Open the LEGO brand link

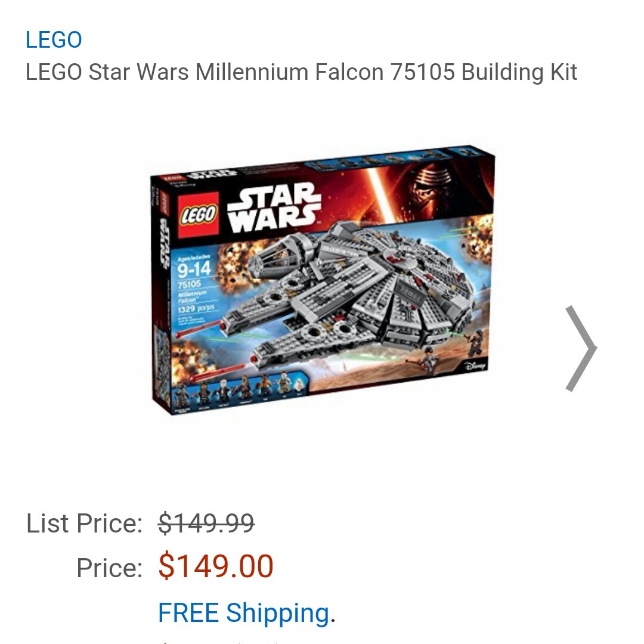click(x=54, y=40)
